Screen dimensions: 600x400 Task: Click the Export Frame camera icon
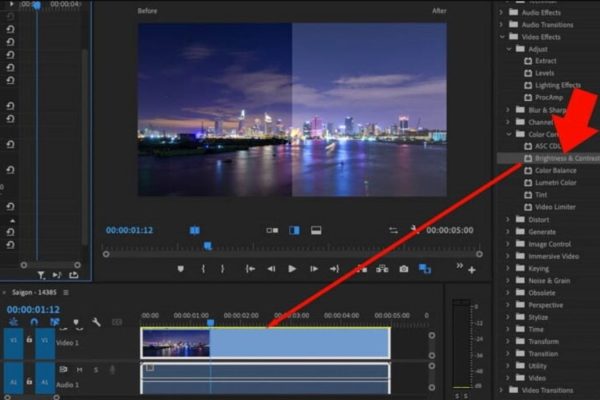pos(404,268)
